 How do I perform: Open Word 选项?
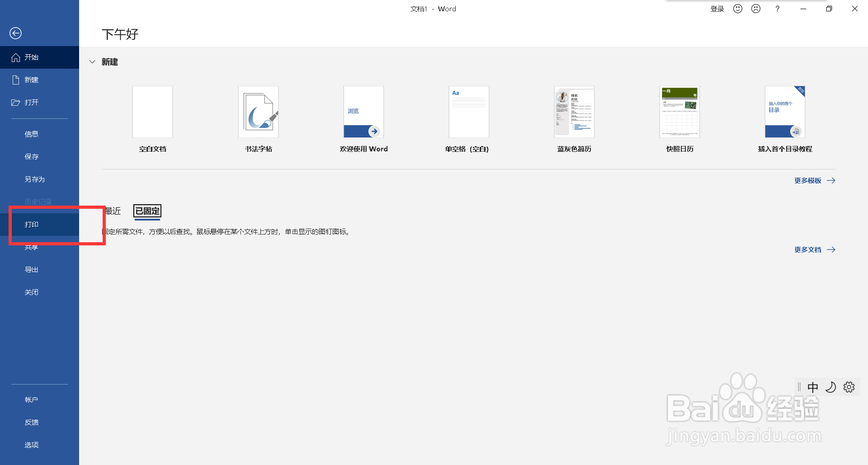(x=39, y=445)
